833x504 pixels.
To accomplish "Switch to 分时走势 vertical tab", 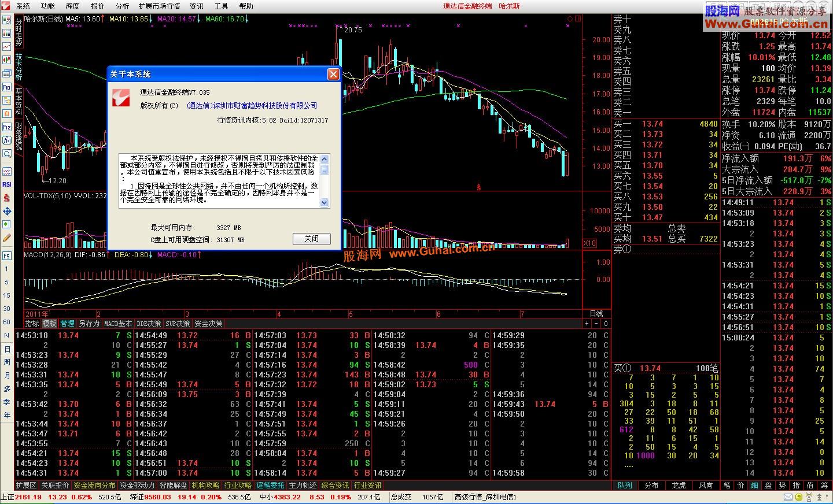I will pos(19,32).
